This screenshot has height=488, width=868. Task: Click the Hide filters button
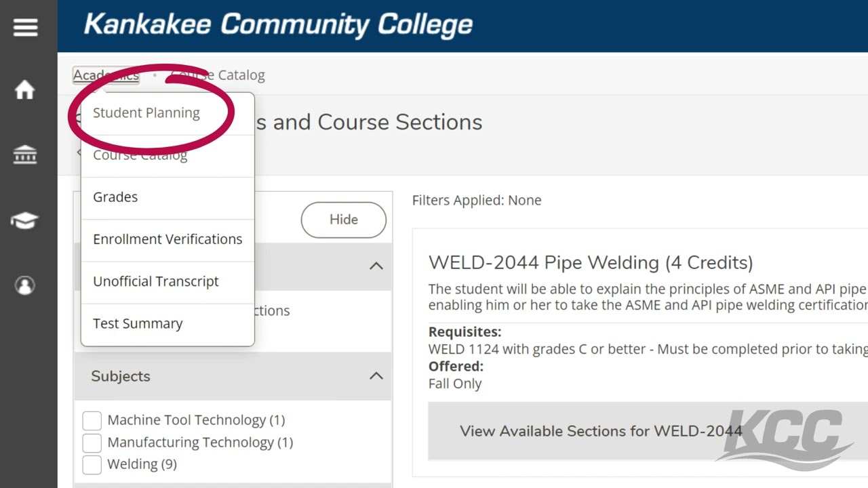[x=343, y=220]
